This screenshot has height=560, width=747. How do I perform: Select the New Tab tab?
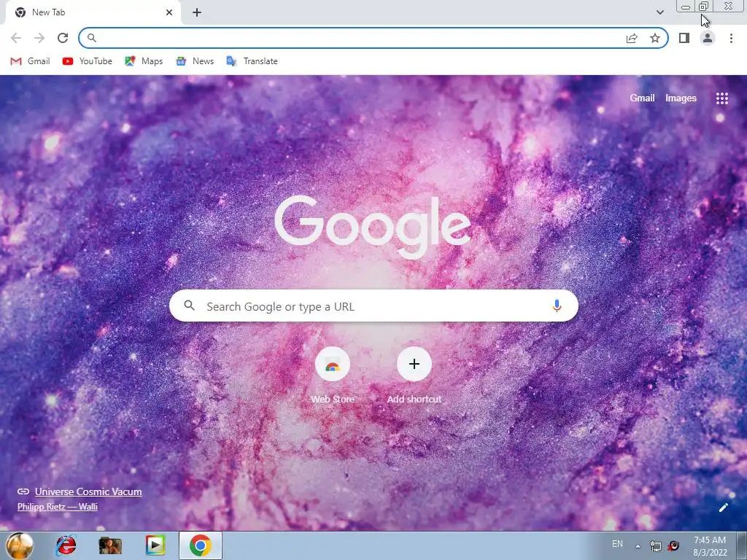[93, 12]
